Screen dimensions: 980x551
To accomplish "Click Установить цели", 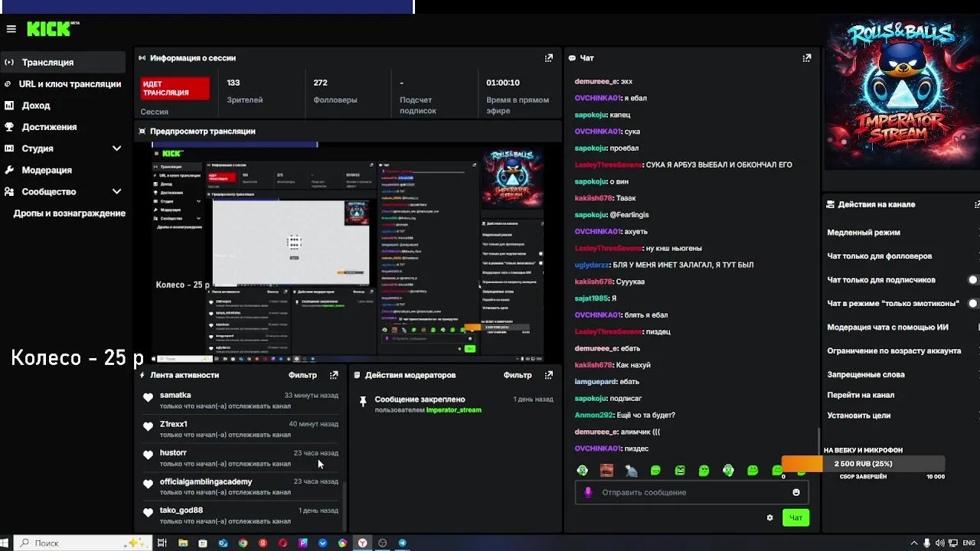I will pos(858,416).
